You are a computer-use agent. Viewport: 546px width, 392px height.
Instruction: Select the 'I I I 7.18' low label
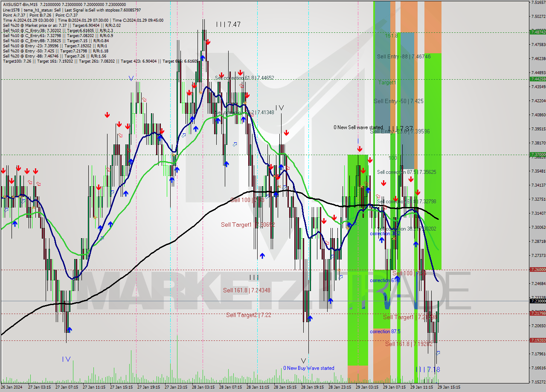click(x=428, y=369)
